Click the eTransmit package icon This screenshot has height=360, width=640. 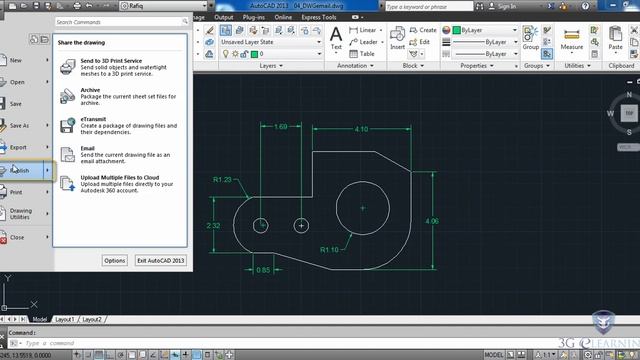(x=67, y=125)
